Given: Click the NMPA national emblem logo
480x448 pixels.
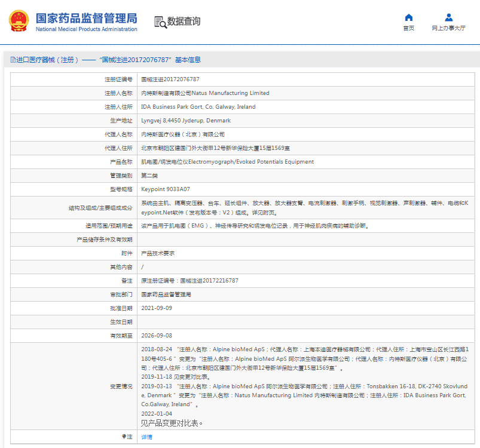Looking at the screenshot, I should (20, 22).
